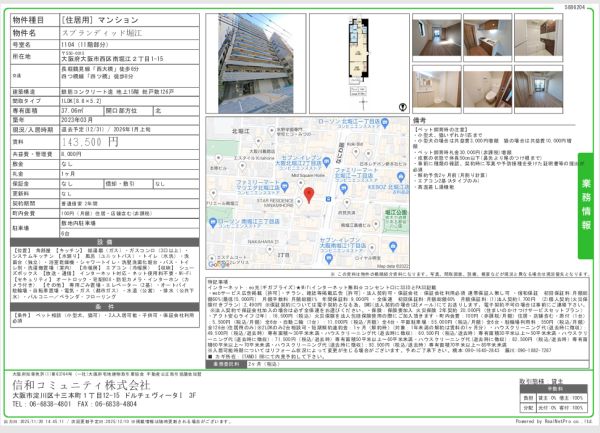Select company name 信和コミュニティ株式会社
Screen dimensions: 600x433
[81, 384]
